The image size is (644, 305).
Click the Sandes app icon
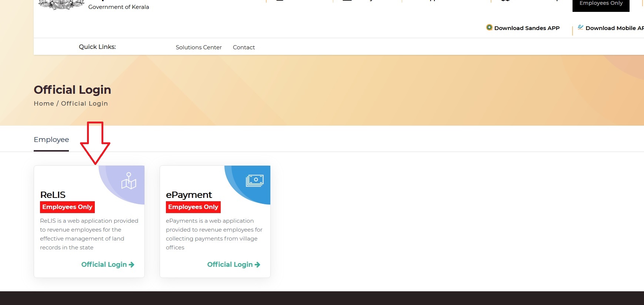pyautogui.click(x=489, y=27)
